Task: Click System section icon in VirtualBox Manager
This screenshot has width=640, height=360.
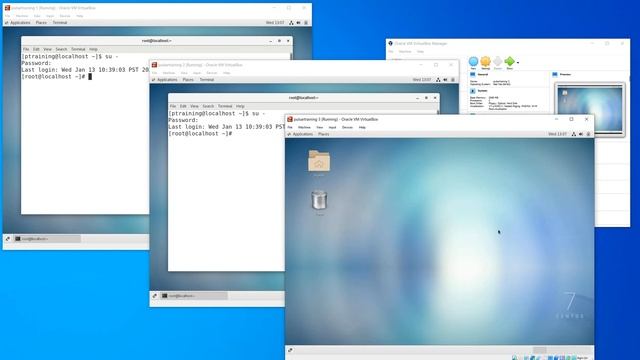Action: pos(473,91)
